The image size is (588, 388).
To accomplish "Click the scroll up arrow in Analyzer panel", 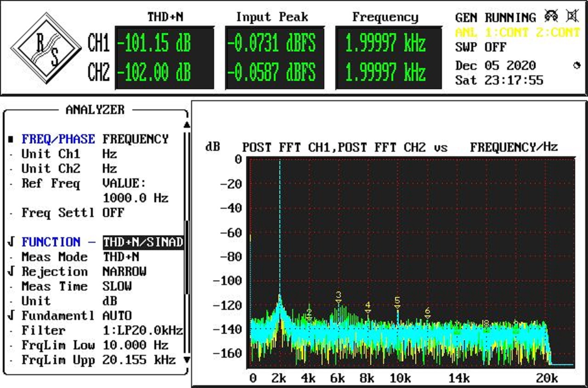I will point(187,125).
